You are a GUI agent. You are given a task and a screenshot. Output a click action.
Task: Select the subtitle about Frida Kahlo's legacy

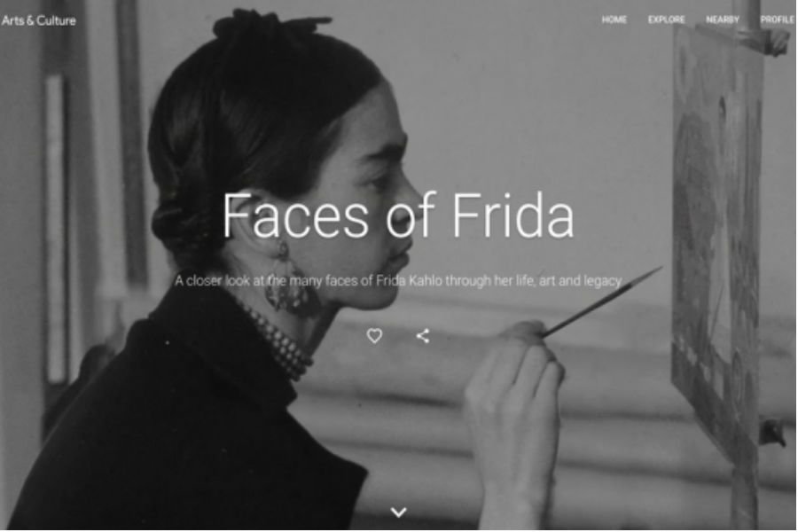click(398, 281)
